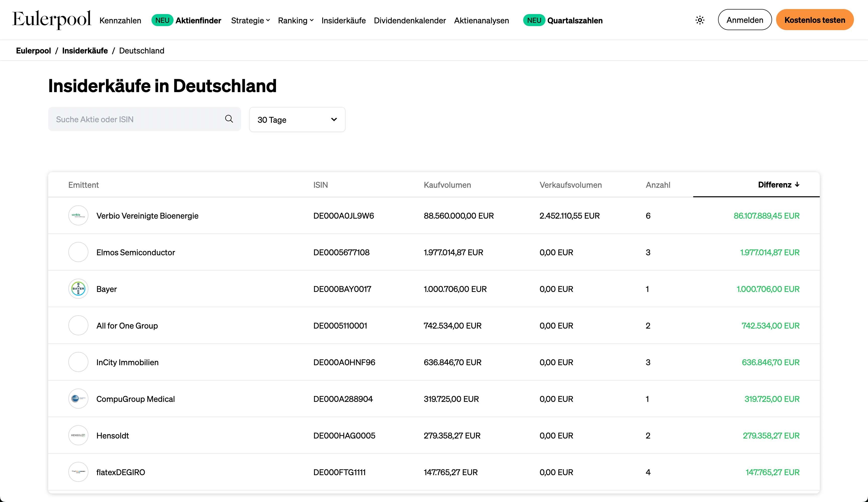Sort the table by the Differenz column

[x=778, y=184]
